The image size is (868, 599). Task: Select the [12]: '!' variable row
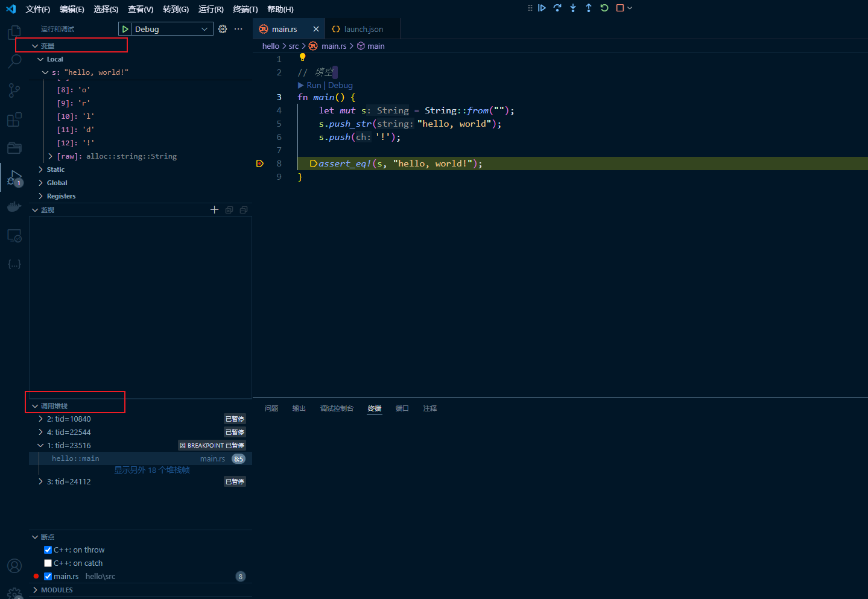click(140, 143)
